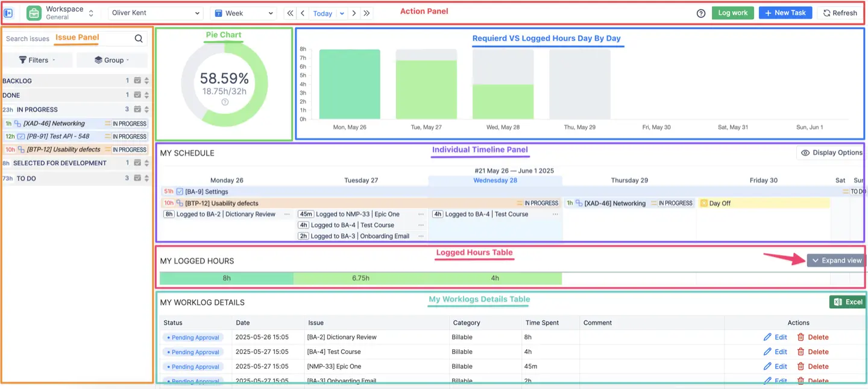
Task: Click the help question-mark icon in the Action Panel
Action: (700, 12)
